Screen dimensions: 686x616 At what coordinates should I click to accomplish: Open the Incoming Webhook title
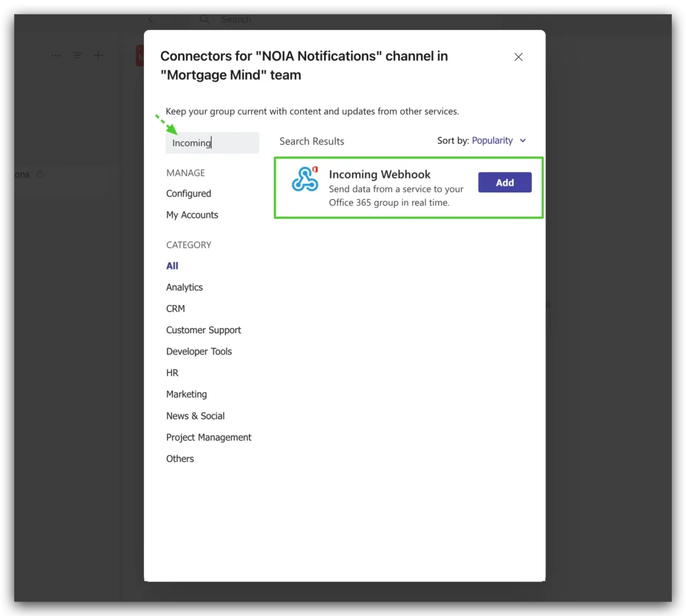[x=379, y=174]
